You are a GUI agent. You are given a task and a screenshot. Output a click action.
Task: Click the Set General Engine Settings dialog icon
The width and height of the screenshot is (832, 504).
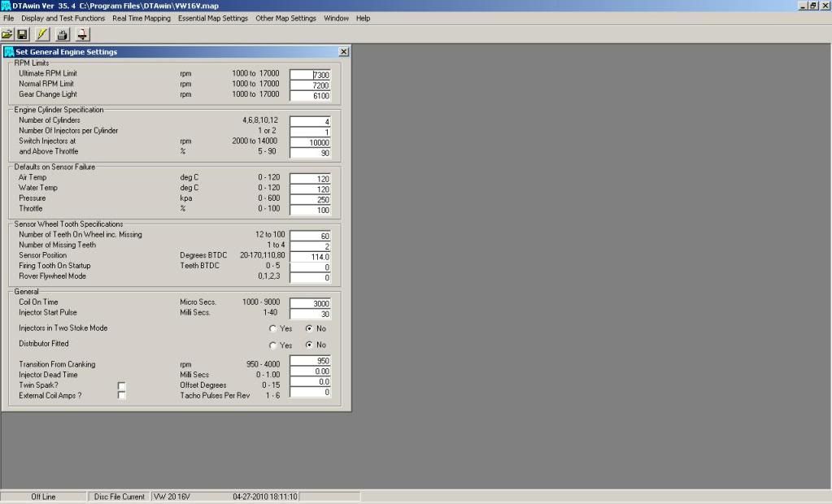point(9,52)
